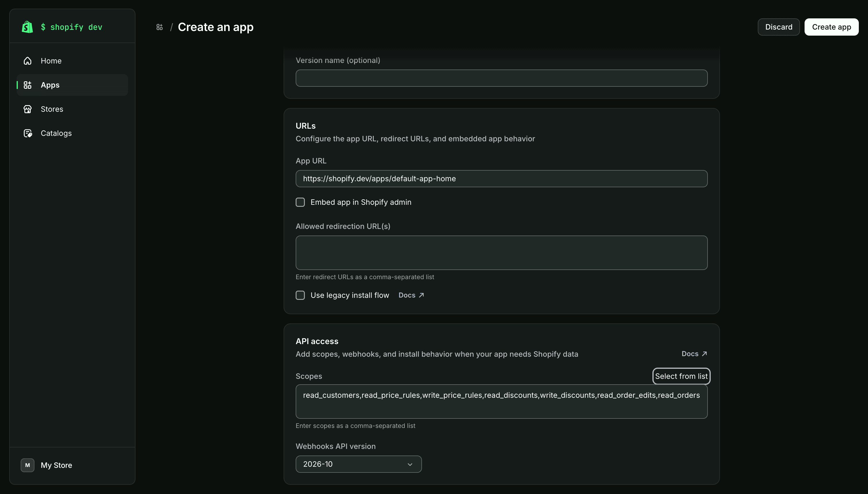Select Apps in the sidebar
868x494 pixels.
[x=72, y=85]
